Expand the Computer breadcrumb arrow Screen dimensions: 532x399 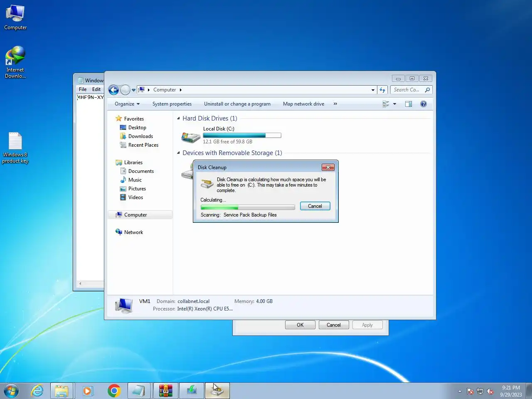coord(180,90)
